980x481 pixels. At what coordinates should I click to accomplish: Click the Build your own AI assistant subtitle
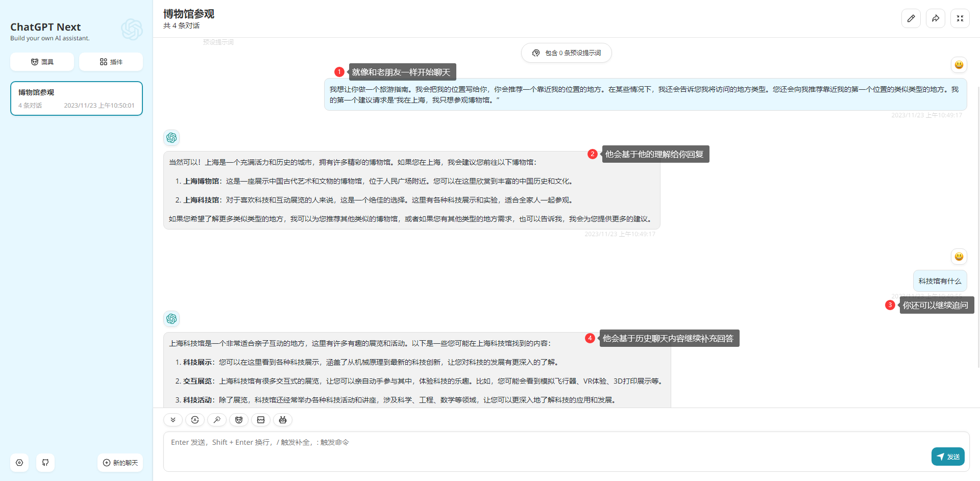(x=50, y=38)
